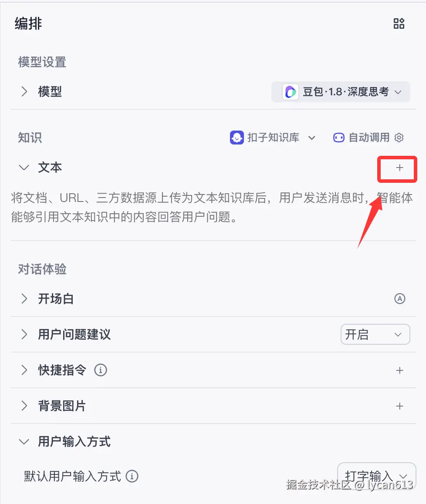Collapse the 文本 knowledge section
The image size is (426, 504).
click(24, 168)
